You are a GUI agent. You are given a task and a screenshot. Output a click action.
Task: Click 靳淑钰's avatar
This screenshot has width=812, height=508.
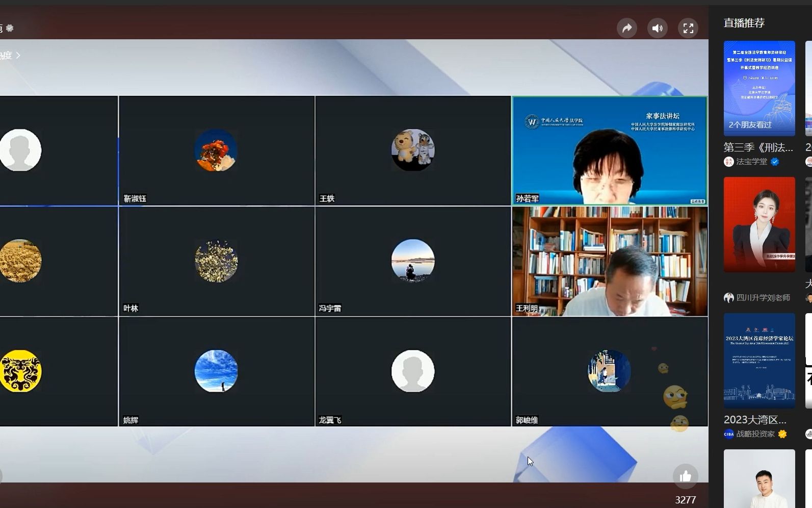(216, 150)
